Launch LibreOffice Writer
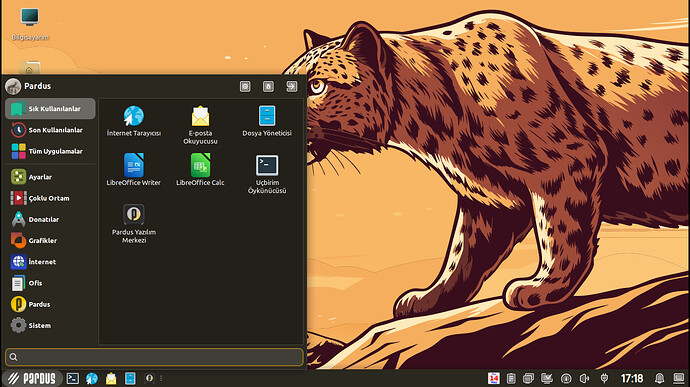 [x=134, y=170]
